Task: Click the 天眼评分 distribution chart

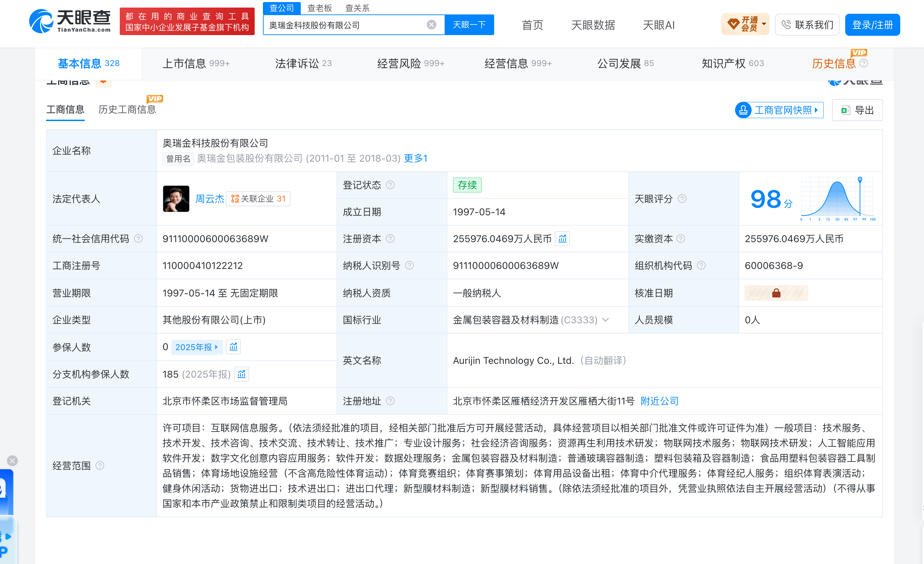Action: (x=837, y=199)
